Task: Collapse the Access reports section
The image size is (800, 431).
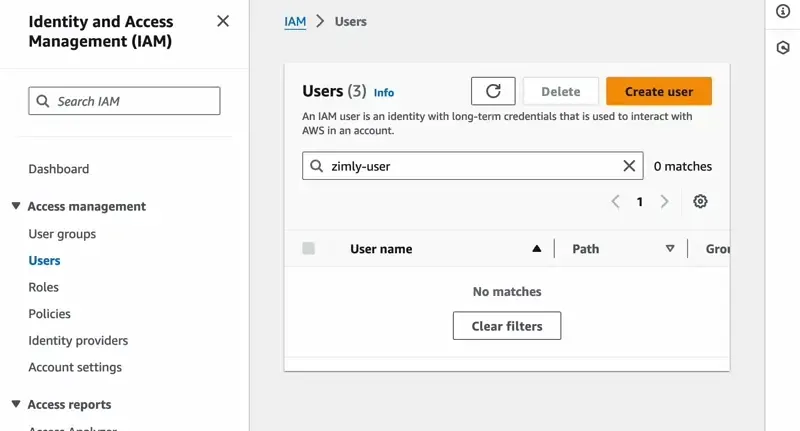Action: (x=16, y=404)
